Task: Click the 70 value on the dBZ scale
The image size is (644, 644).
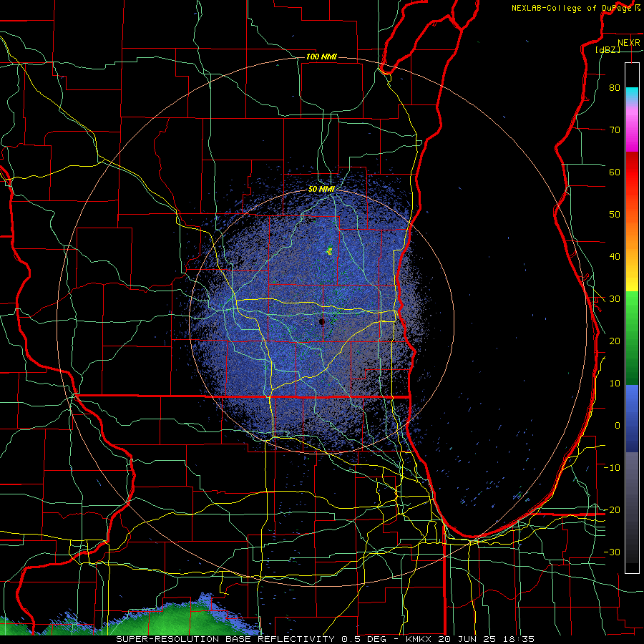Action: (x=615, y=130)
